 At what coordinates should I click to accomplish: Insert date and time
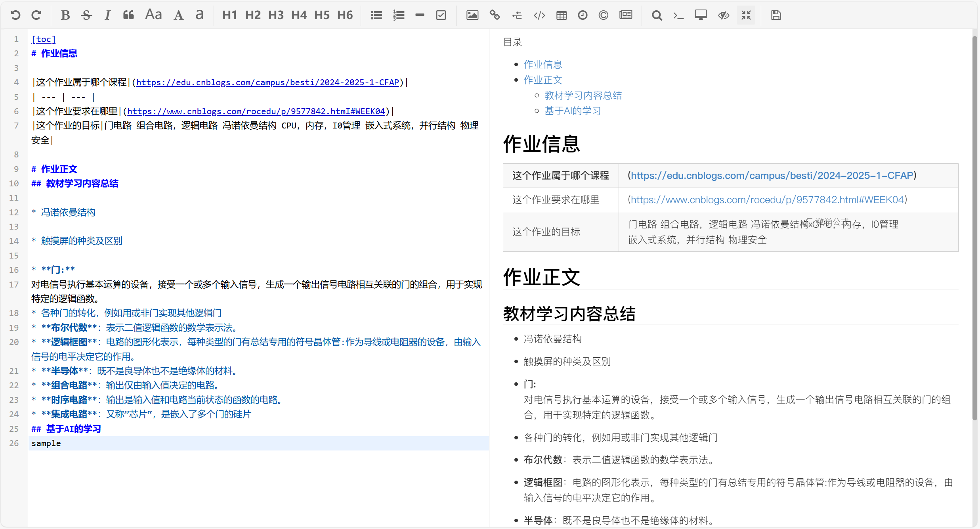(x=583, y=15)
